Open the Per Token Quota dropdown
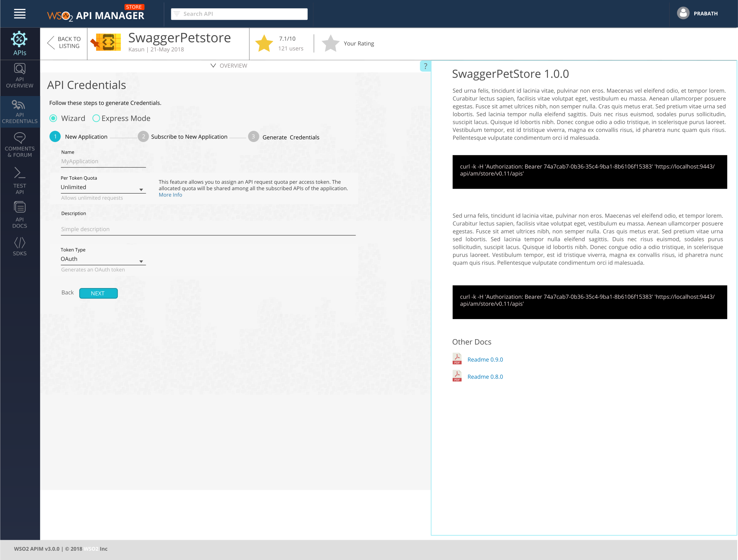This screenshot has width=738, height=560. coord(103,188)
